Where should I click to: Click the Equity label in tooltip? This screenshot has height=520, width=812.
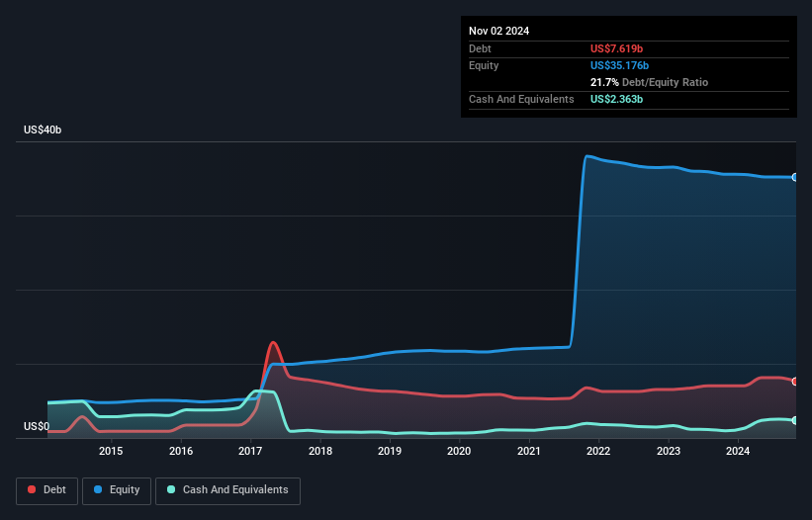pos(484,65)
